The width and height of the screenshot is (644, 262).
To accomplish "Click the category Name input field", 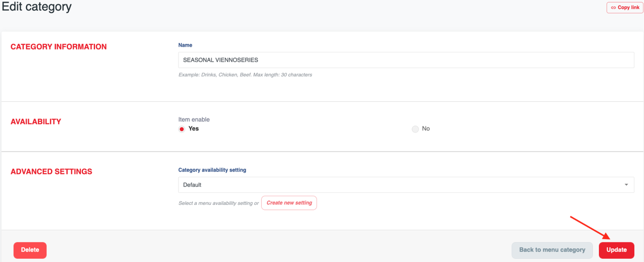I will click(406, 60).
